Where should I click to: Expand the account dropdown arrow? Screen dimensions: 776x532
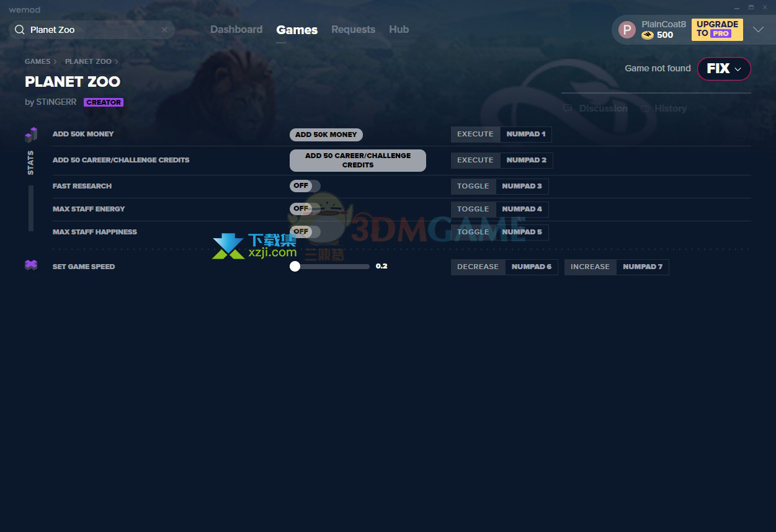[x=758, y=30]
